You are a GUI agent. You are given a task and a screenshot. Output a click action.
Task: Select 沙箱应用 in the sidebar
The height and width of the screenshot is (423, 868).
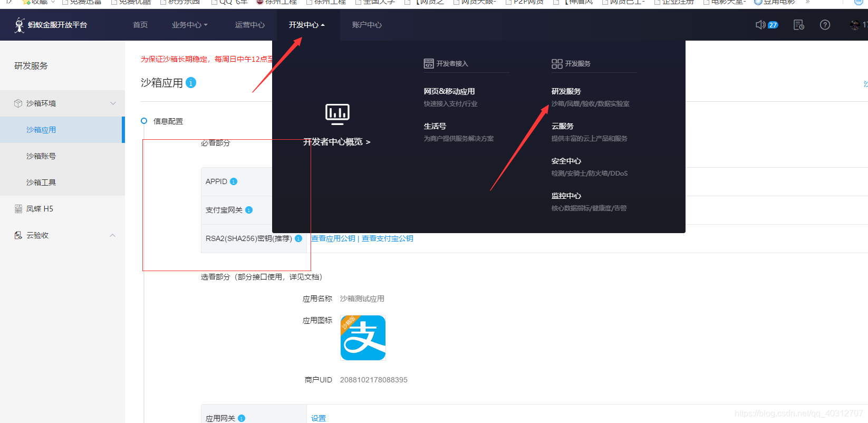point(62,130)
